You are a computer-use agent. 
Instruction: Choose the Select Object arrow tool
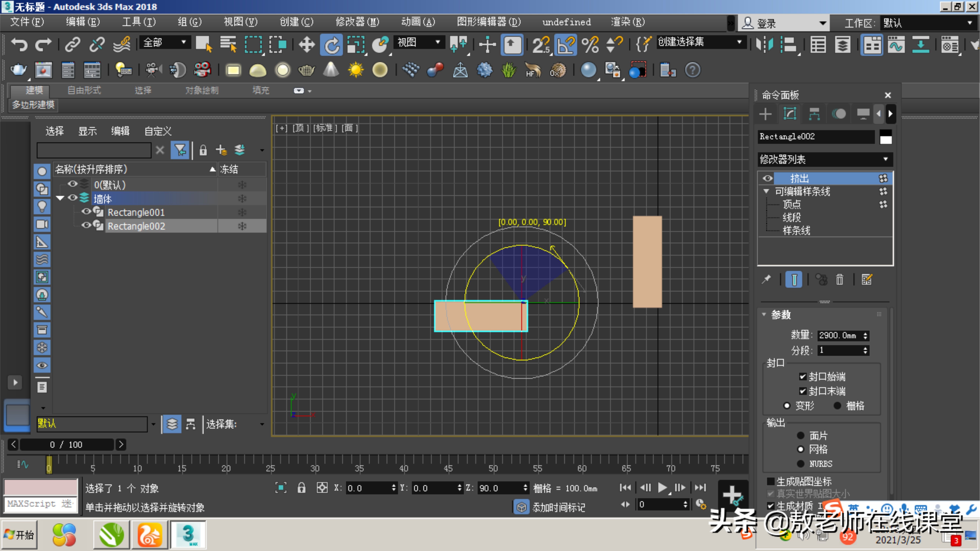click(x=204, y=45)
